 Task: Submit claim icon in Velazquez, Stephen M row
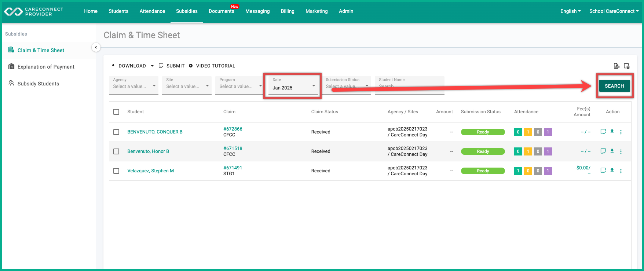(x=603, y=171)
